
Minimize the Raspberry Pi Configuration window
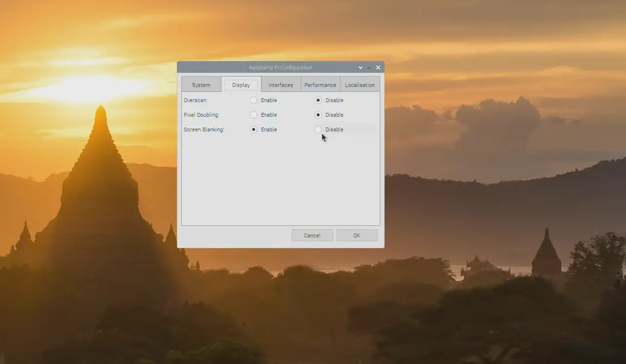[361, 67]
